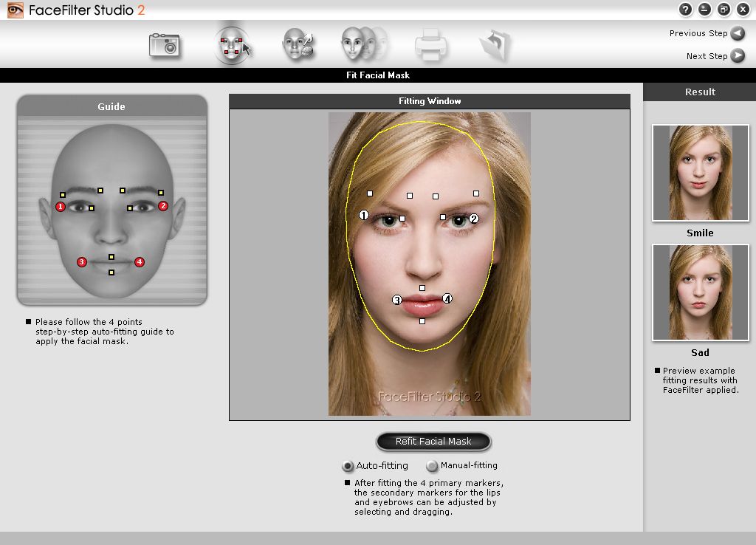
Task: Click marker 1 on the left eye
Action: 363,215
